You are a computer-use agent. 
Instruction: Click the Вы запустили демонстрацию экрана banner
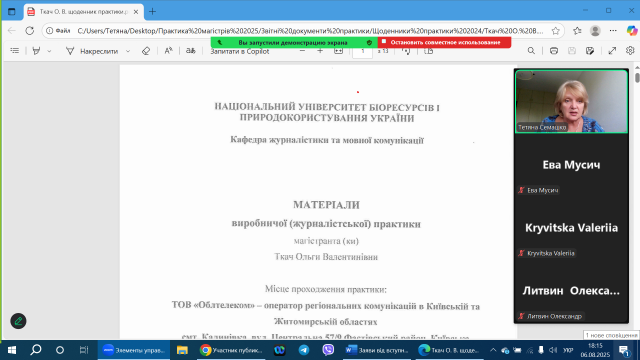pyautogui.click(x=294, y=42)
